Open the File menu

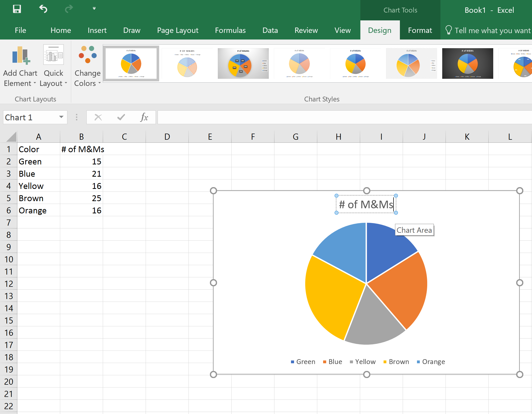20,30
